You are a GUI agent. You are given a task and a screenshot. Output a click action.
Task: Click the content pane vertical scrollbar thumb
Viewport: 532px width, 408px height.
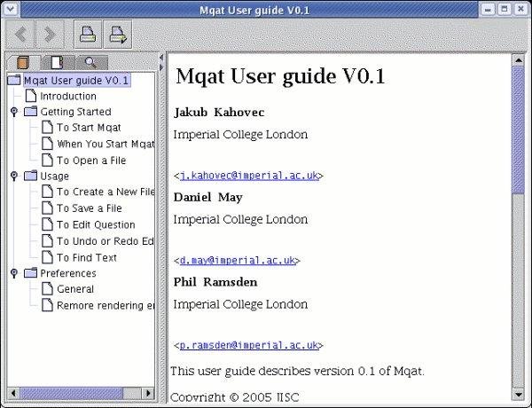(x=518, y=130)
